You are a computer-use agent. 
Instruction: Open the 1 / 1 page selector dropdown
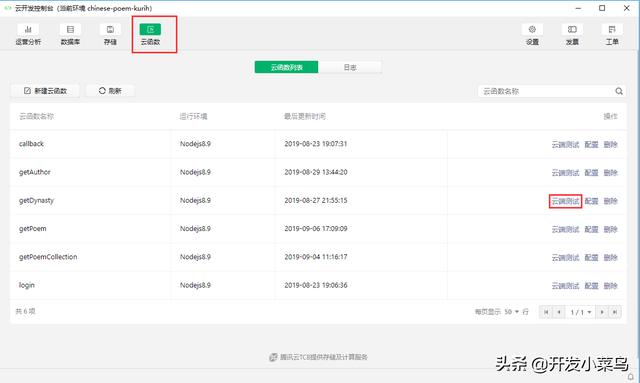click(580, 312)
